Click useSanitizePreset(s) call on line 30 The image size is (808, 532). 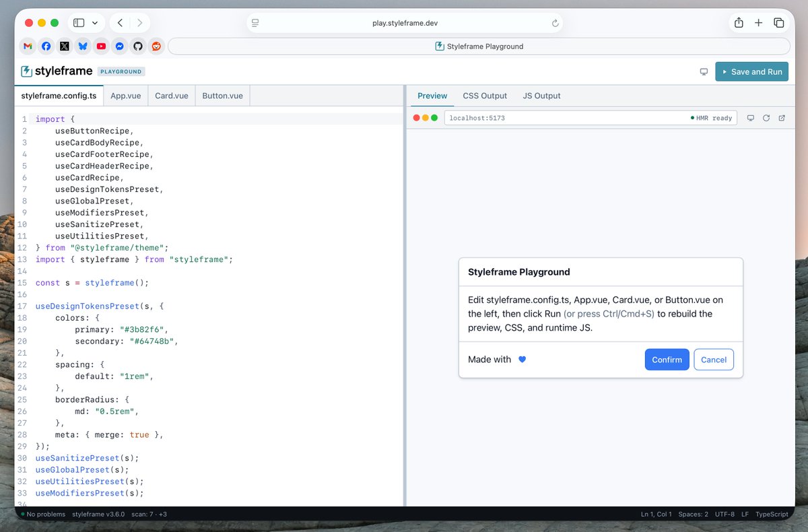click(x=88, y=458)
